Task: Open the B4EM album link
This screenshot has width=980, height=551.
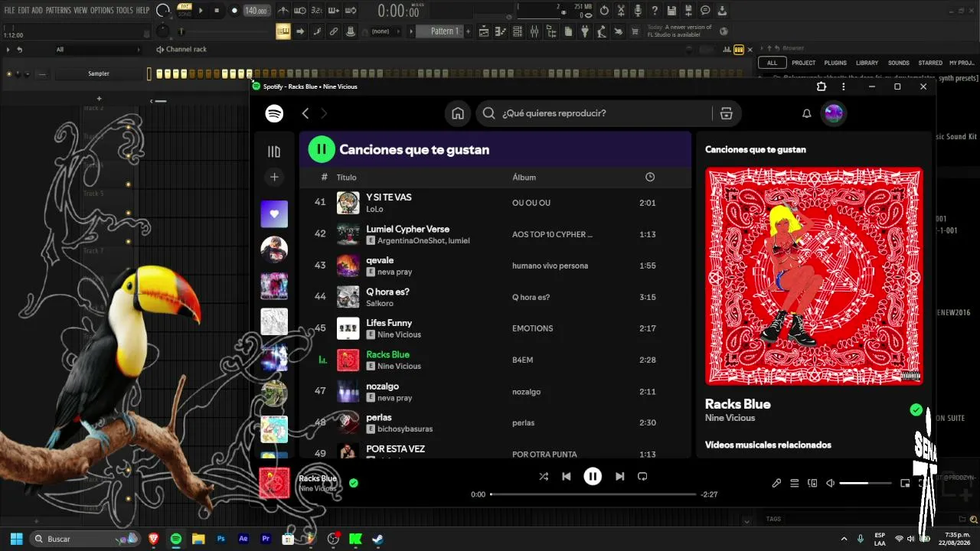Action: [x=522, y=360]
